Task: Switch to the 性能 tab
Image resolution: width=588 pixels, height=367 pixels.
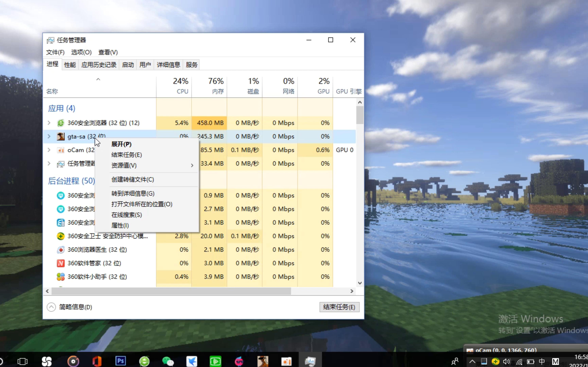Action: pyautogui.click(x=70, y=65)
